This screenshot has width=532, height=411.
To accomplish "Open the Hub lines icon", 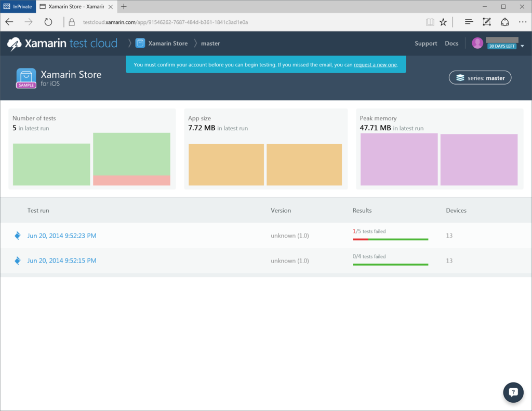I will [469, 22].
